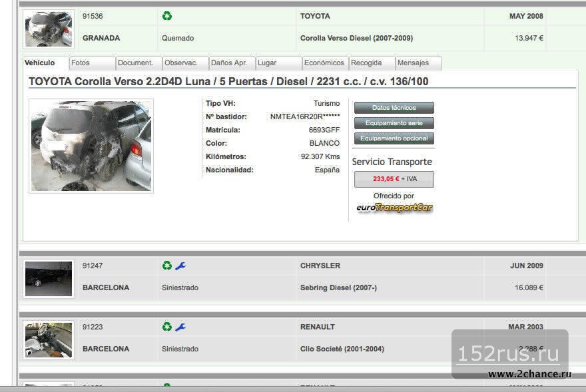586x392 pixels.
Task: Select the Recogida tab
Action: pyautogui.click(x=372, y=63)
